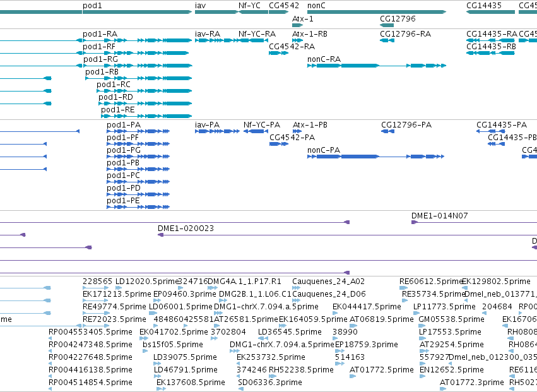Click the Nf-YC-RA transcript label
Screen dimensions: 537x392
pos(257,34)
